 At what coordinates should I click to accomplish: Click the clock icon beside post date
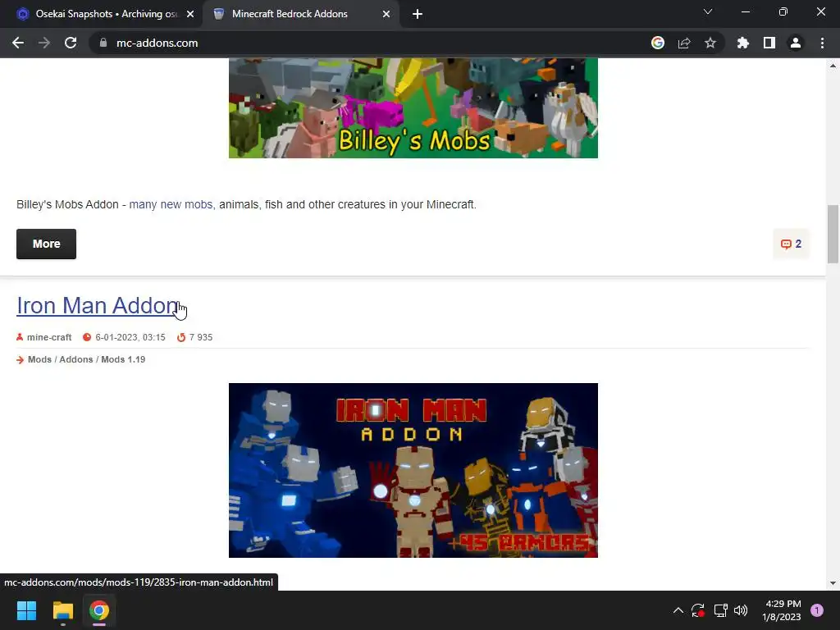[x=87, y=337]
